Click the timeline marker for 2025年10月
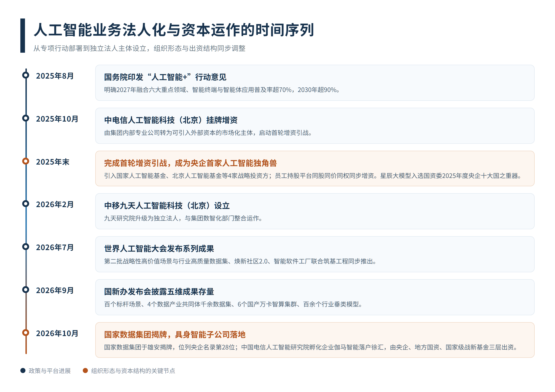This screenshot has width=555, height=392. (26, 118)
